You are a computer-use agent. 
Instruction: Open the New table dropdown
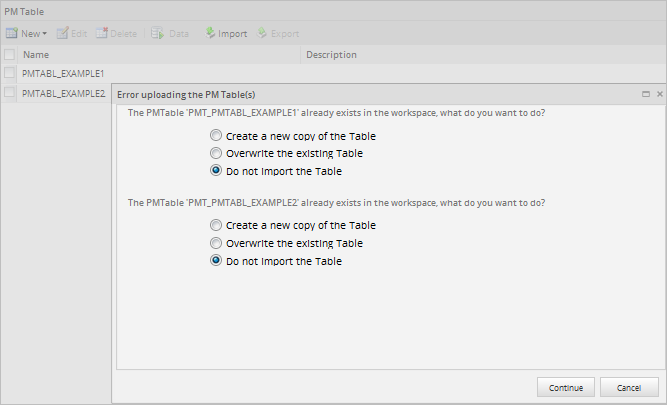(44, 33)
